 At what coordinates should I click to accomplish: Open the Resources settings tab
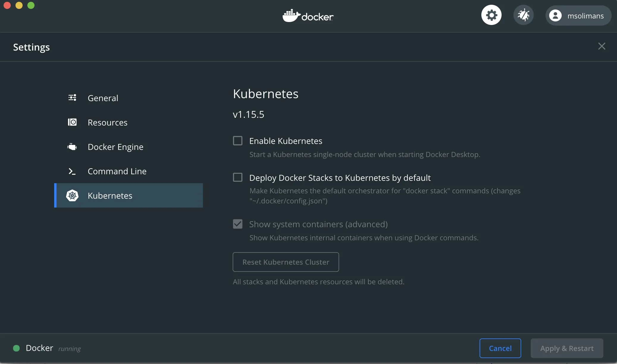[107, 123]
